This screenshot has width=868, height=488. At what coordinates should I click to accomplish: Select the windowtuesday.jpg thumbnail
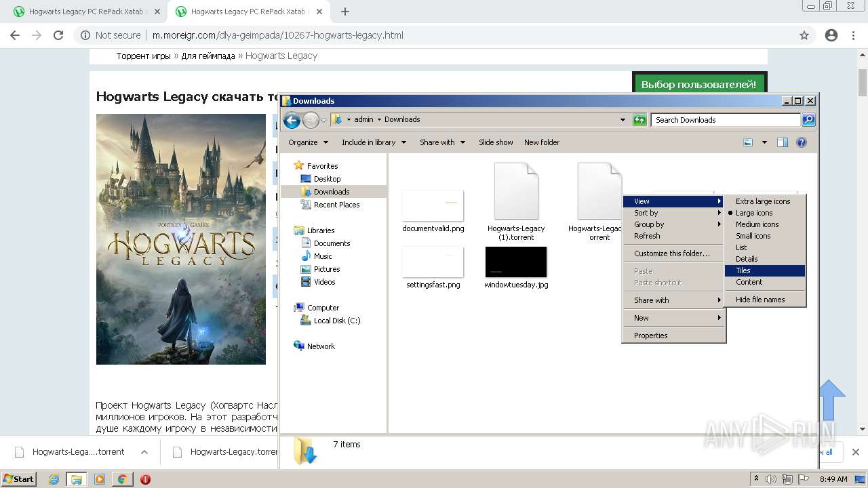pos(516,262)
